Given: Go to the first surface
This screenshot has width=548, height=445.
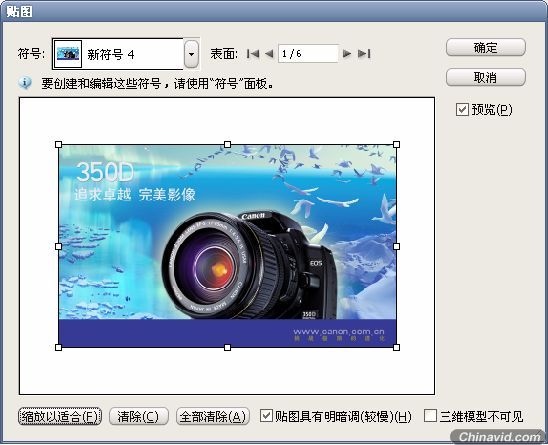Looking at the screenshot, I should point(253,54).
